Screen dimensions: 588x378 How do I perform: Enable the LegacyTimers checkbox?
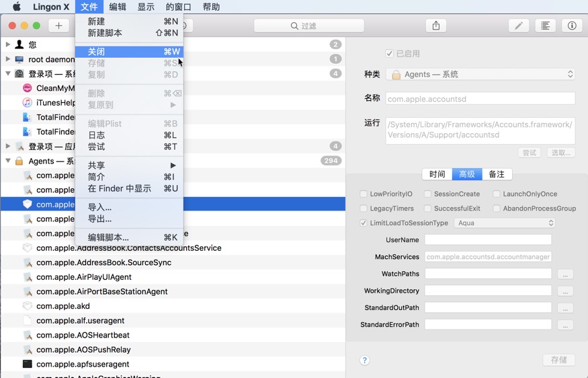tap(363, 209)
